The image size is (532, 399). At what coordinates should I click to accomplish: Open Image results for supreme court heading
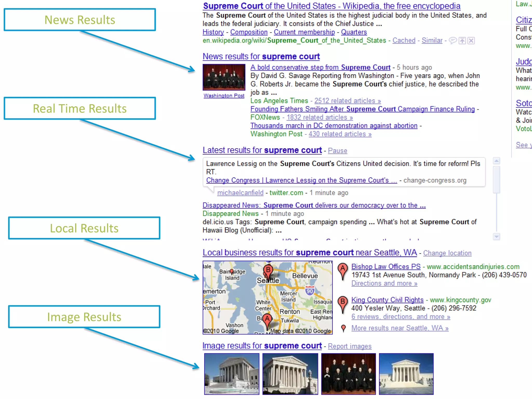(262, 346)
